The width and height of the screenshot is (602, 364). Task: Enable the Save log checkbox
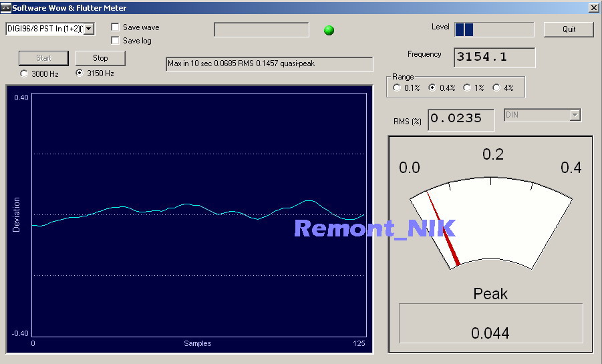(x=116, y=41)
